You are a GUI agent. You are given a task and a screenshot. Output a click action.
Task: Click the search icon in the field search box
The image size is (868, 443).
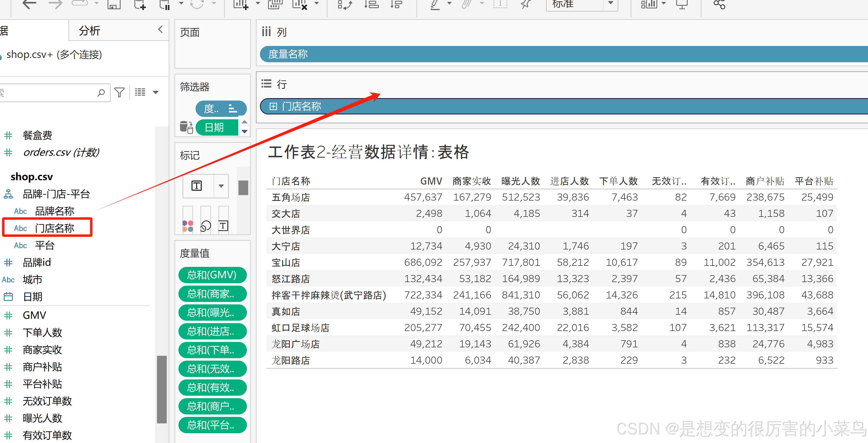click(101, 92)
